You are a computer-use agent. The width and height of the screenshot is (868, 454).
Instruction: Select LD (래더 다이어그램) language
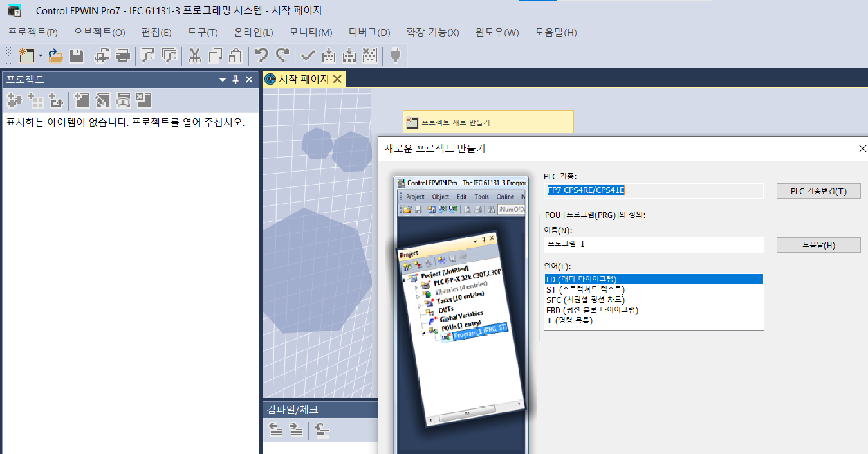click(654, 279)
